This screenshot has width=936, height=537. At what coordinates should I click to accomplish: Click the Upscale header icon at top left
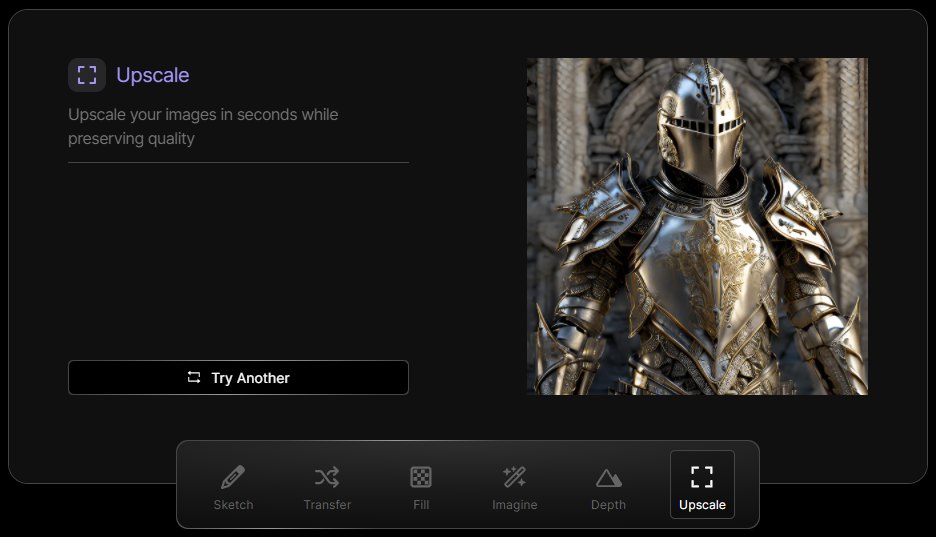click(x=87, y=75)
